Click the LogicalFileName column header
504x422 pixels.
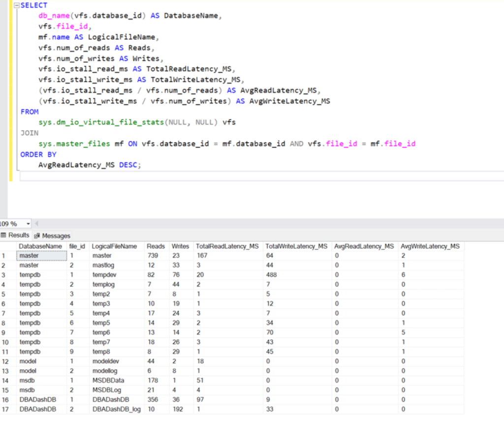tap(114, 246)
